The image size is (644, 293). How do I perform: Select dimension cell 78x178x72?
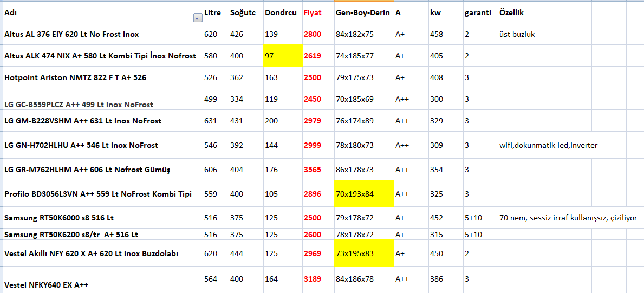click(364, 234)
